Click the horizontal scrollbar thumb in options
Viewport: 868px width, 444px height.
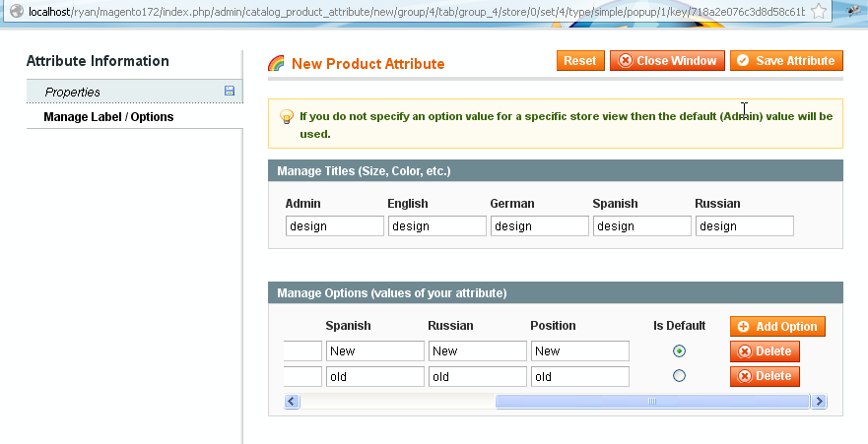point(652,401)
